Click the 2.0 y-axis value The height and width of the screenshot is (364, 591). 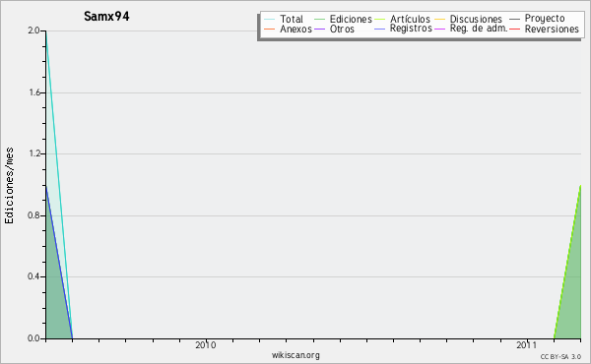point(33,30)
